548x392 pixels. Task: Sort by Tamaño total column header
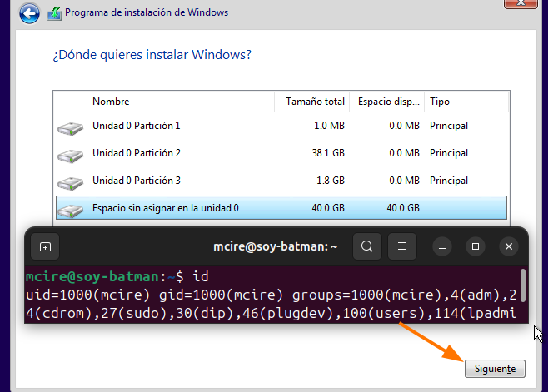point(314,102)
